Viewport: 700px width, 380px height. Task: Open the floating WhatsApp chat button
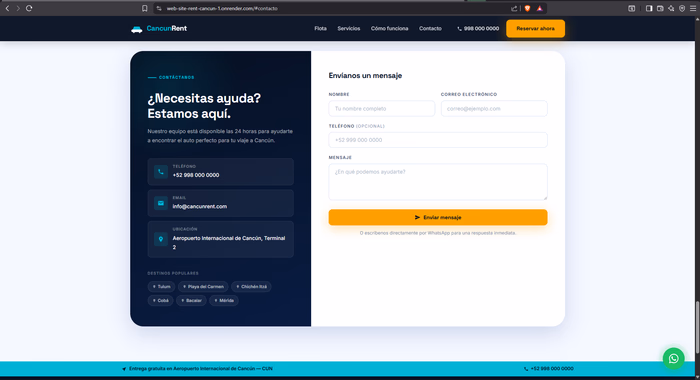tap(674, 359)
